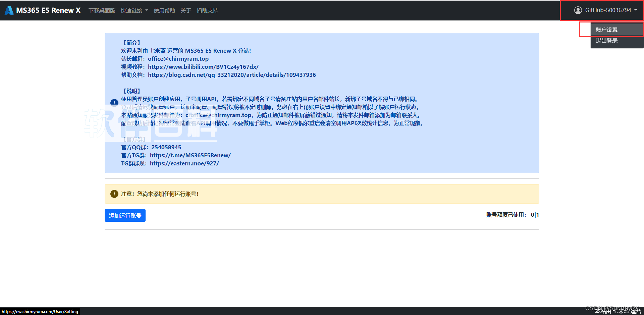Click the blue info icon in intro panel

(114, 103)
